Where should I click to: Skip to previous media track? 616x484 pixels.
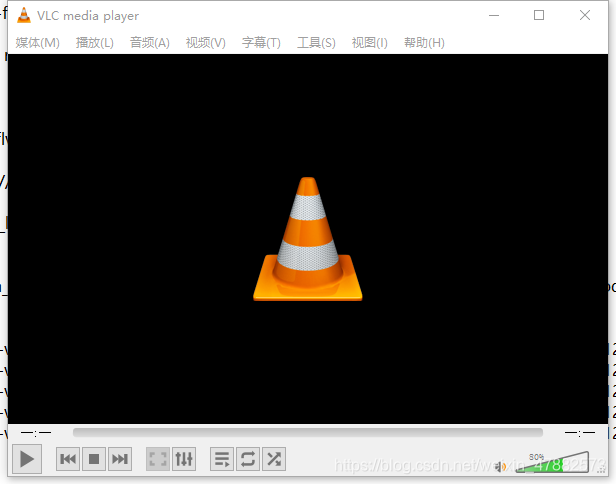(68, 458)
